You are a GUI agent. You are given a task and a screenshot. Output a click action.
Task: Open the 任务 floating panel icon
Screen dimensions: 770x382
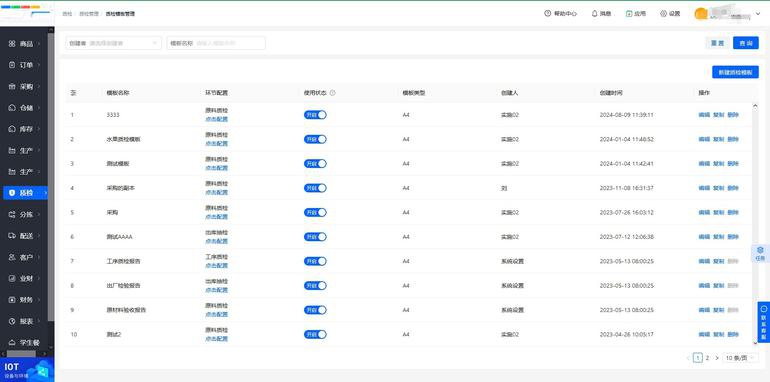pos(760,253)
